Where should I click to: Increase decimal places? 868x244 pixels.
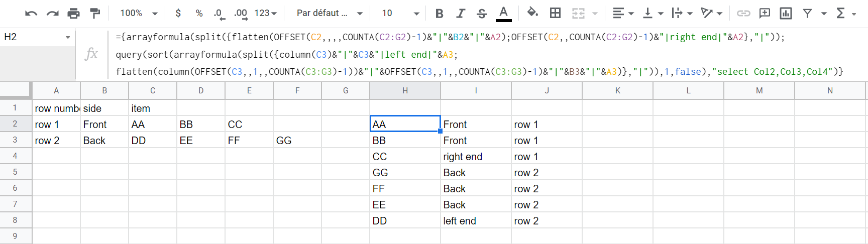(241, 14)
